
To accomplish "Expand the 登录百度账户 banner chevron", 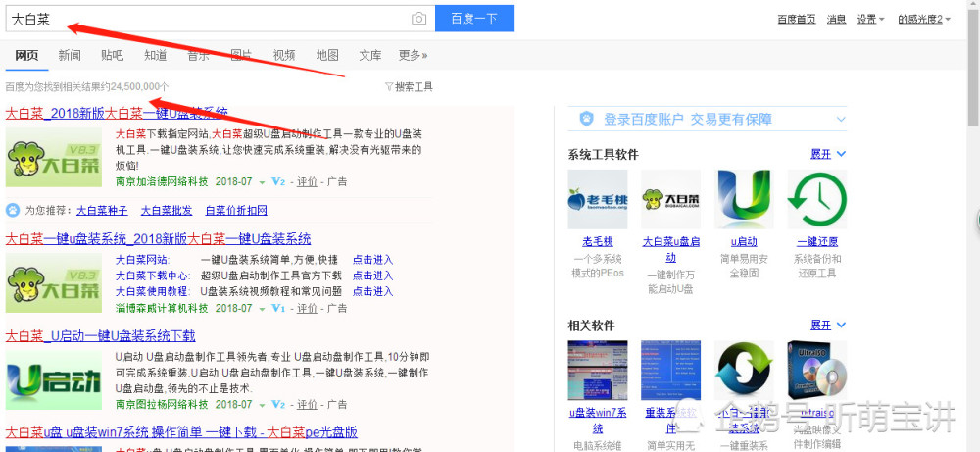I will click(841, 119).
